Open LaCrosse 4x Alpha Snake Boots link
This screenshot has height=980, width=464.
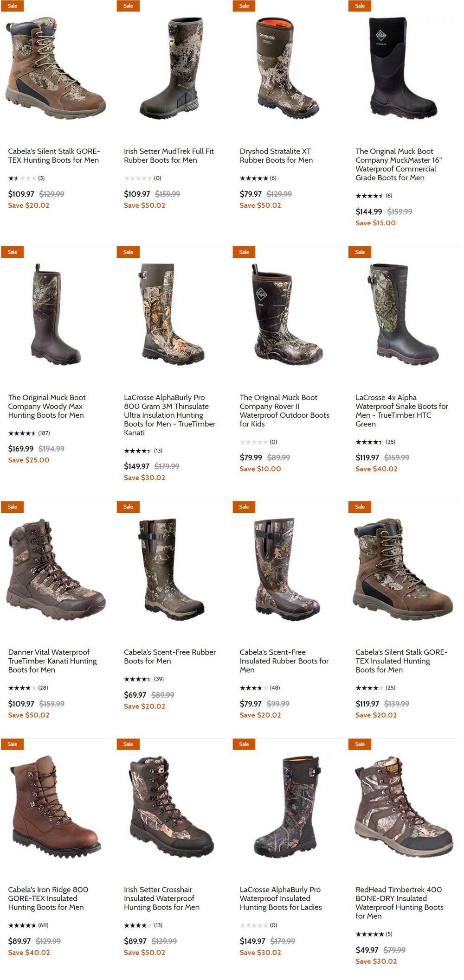402,411
